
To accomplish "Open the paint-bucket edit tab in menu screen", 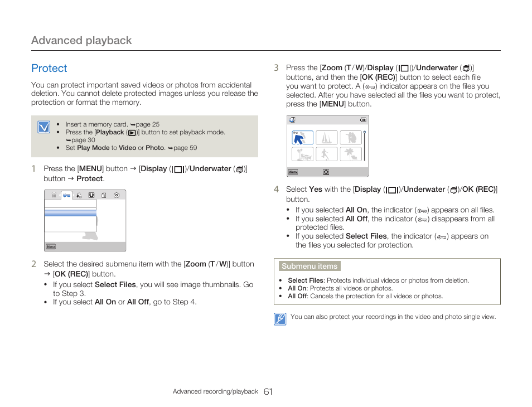I will pyautogui.click(x=79, y=195).
